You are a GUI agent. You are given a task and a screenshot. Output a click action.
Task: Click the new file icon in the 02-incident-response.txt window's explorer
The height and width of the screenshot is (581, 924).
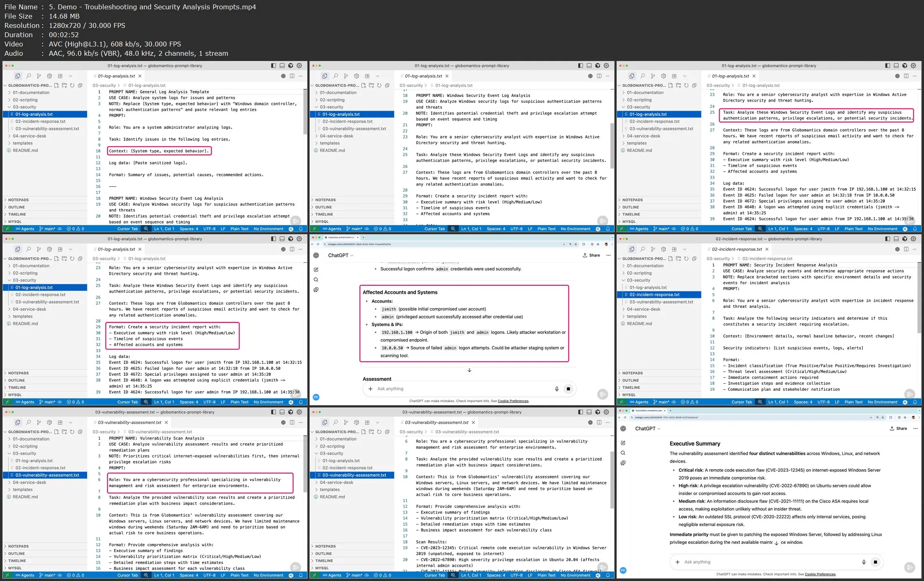click(671, 258)
